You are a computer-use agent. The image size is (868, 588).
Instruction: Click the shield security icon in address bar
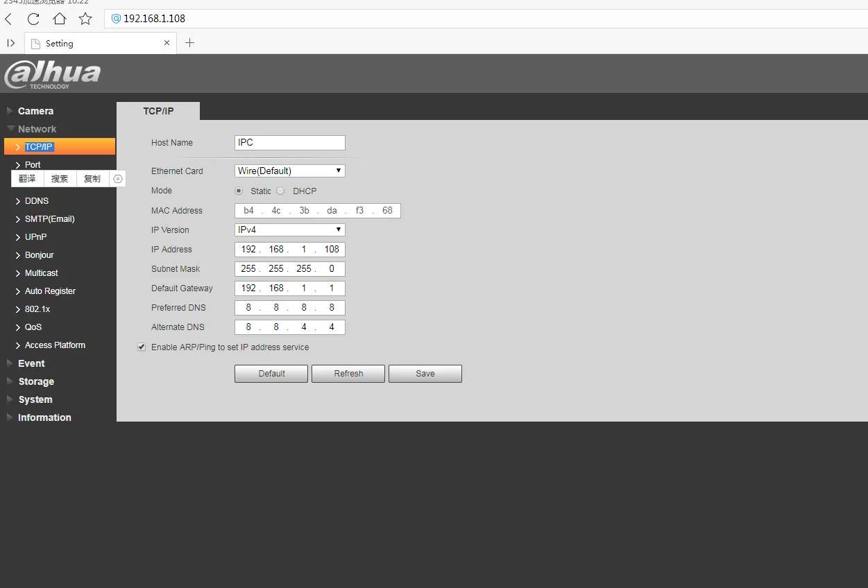coord(116,19)
